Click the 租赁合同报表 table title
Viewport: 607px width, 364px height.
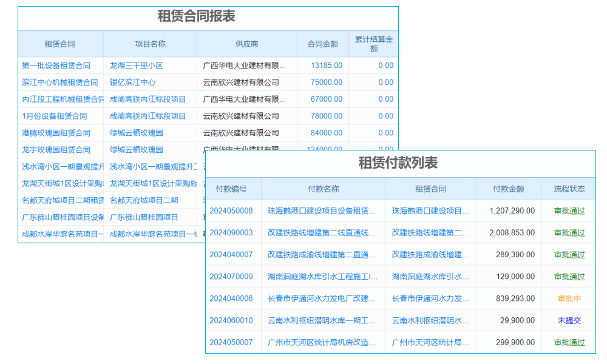click(208, 16)
